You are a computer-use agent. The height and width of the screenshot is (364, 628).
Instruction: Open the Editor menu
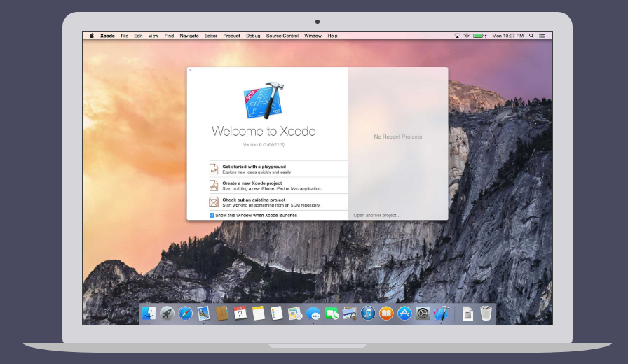coord(211,36)
